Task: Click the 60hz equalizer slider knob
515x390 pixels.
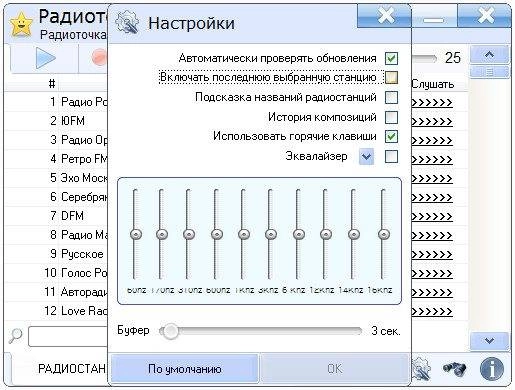Action: pyautogui.click(x=136, y=234)
